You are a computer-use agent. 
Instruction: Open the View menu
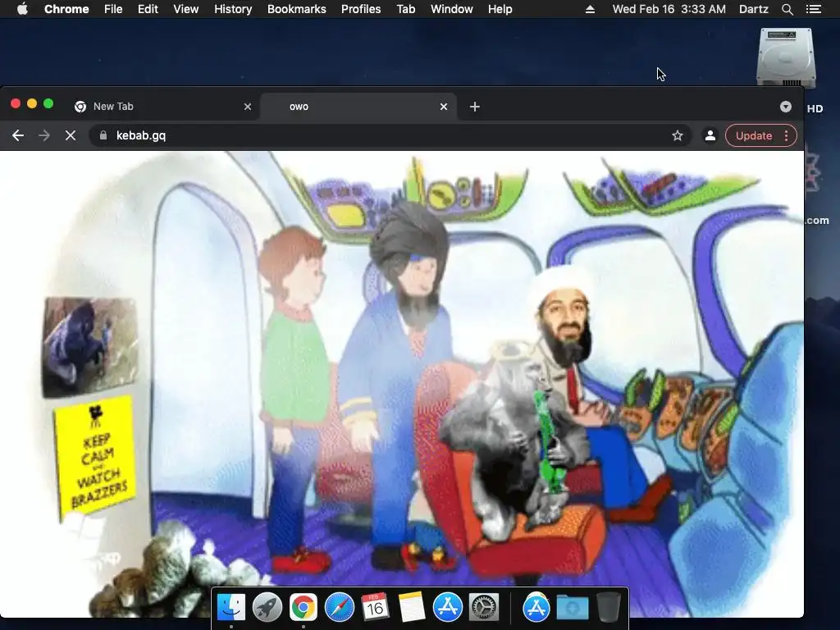186,9
